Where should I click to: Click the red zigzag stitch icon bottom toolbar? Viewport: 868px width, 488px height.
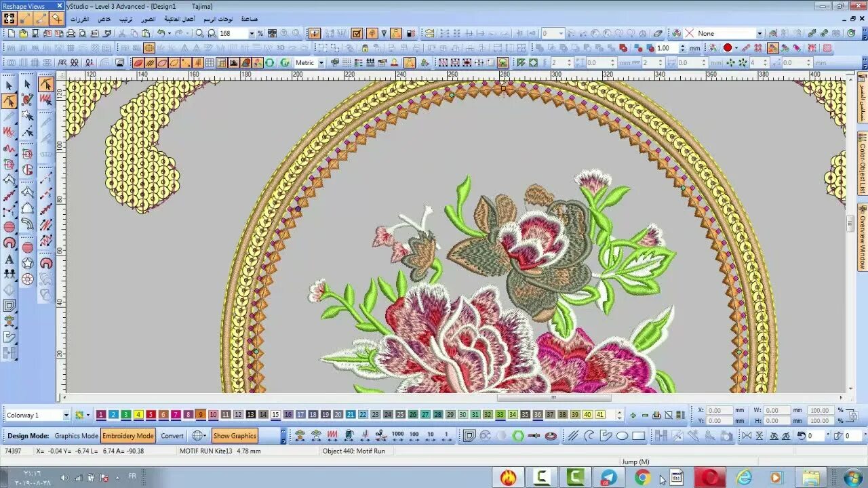point(332,436)
